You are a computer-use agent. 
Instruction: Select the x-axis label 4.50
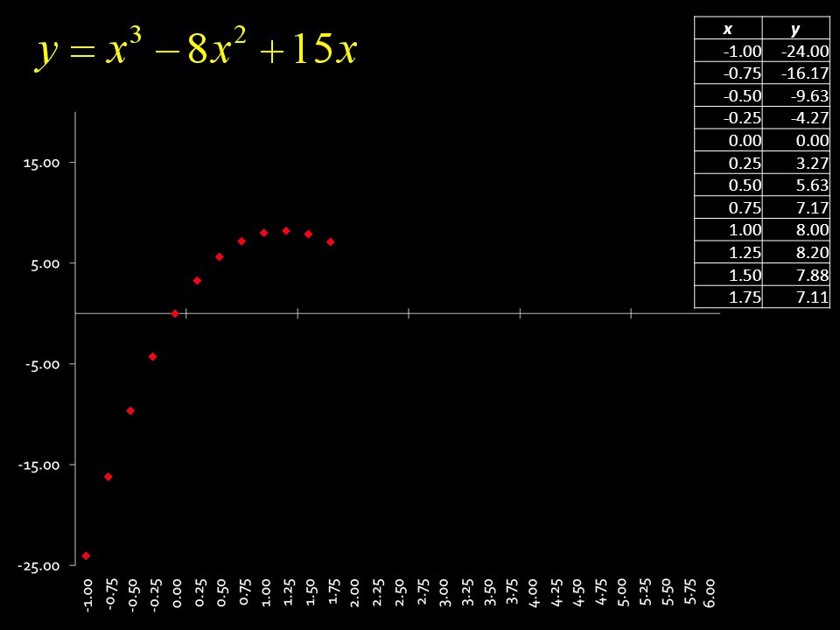(x=577, y=592)
